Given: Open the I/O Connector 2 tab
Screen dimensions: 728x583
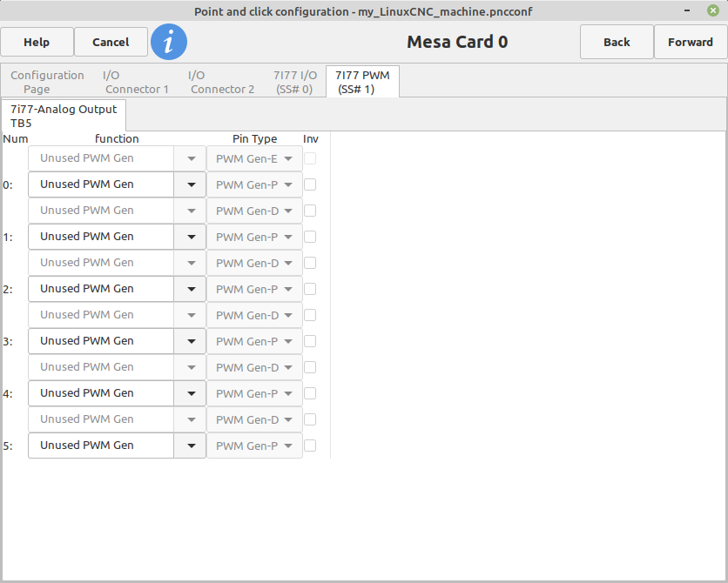Looking at the screenshot, I should [x=222, y=82].
